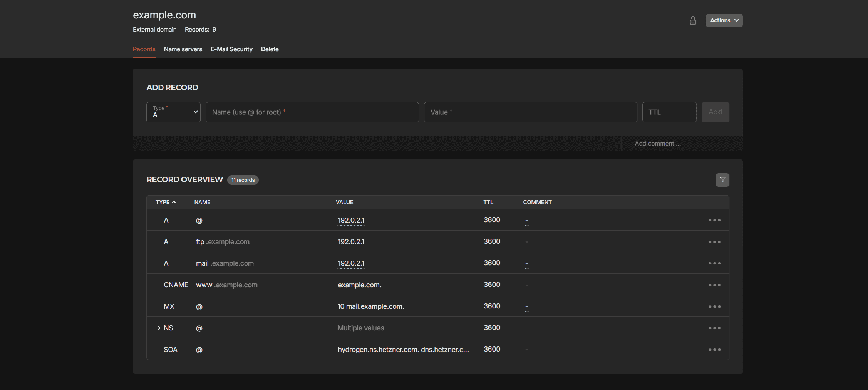Screen dimensions: 868x390
Task: Switch to the Name servers tab
Action: click(x=183, y=49)
